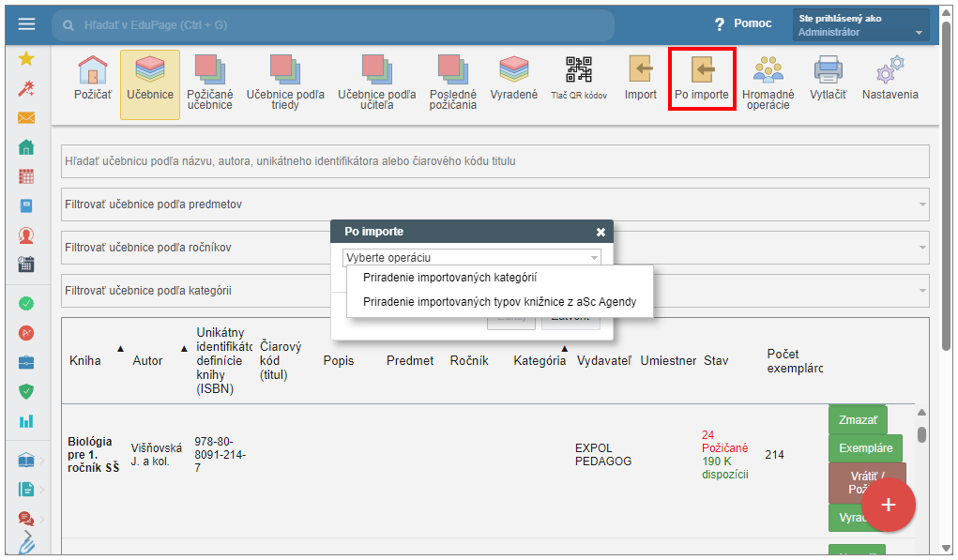This screenshot has width=958, height=560.
Task: Close the Po importe dialog
Action: pos(601,232)
